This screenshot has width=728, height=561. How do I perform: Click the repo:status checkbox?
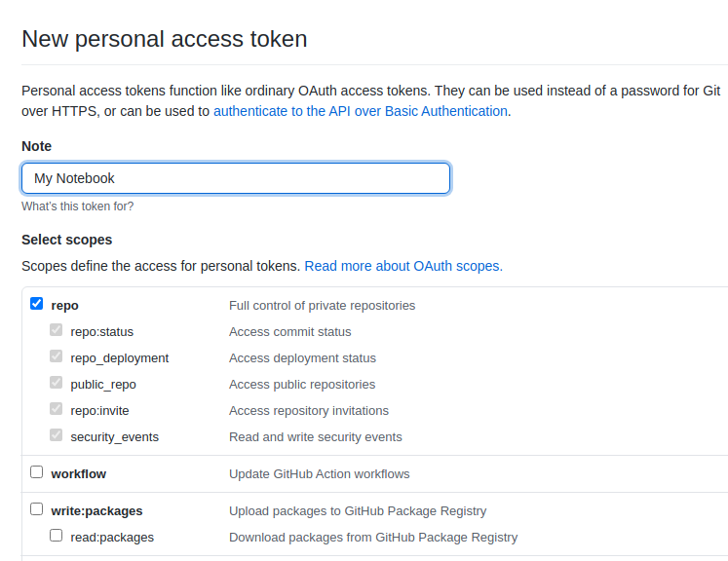(x=57, y=330)
